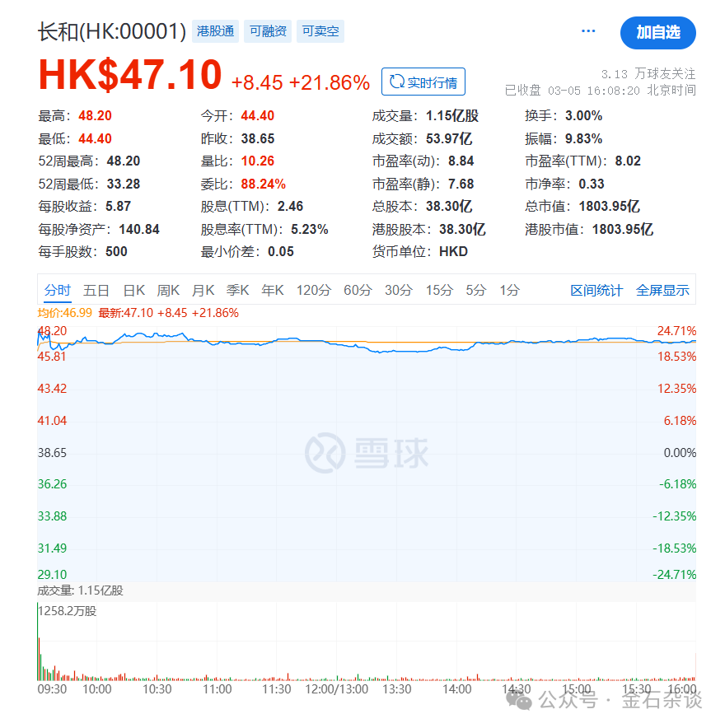Viewport: 725px width, 728px height.
Task: Click the 总股本 value 38.30亿
Action: (449, 206)
